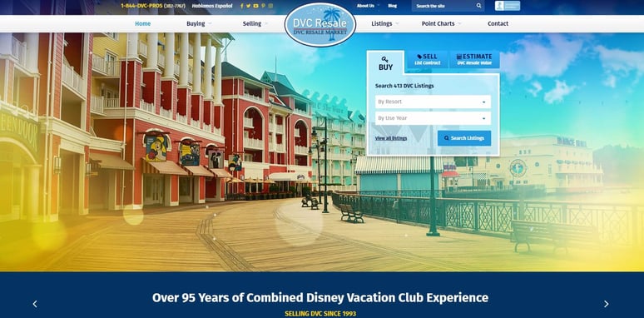644x318 pixels.
Task: Open the Contact page
Action: point(498,24)
